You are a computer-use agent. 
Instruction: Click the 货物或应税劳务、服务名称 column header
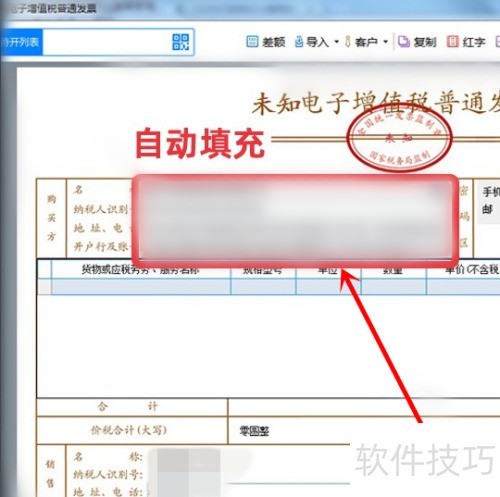141,269
